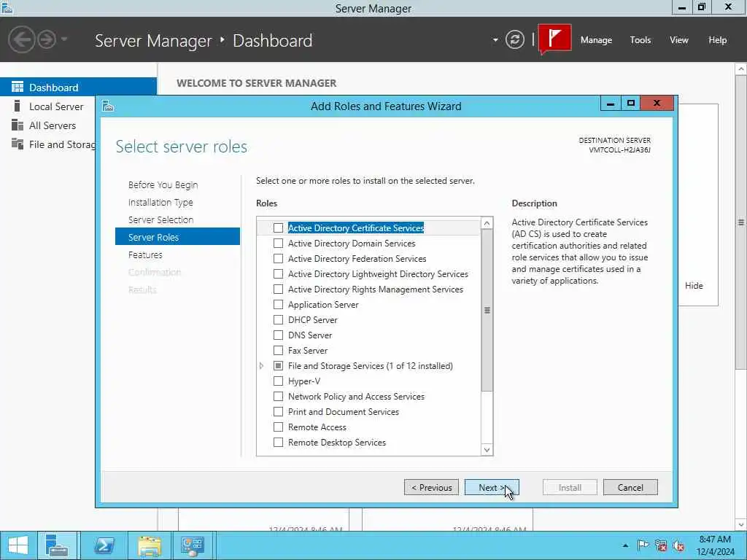Check Active Directory Lightweight Directory Services
The image size is (747, 560).
[x=278, y=274]
